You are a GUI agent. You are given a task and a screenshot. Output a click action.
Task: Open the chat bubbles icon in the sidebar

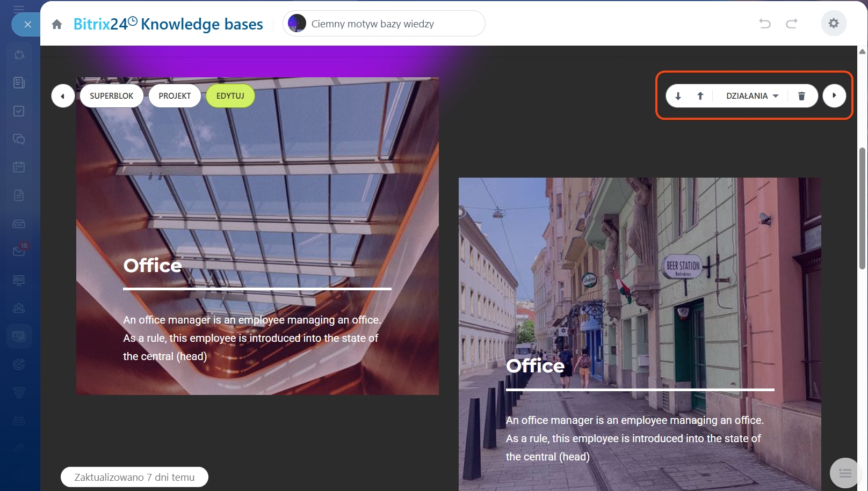coord(19,139)
